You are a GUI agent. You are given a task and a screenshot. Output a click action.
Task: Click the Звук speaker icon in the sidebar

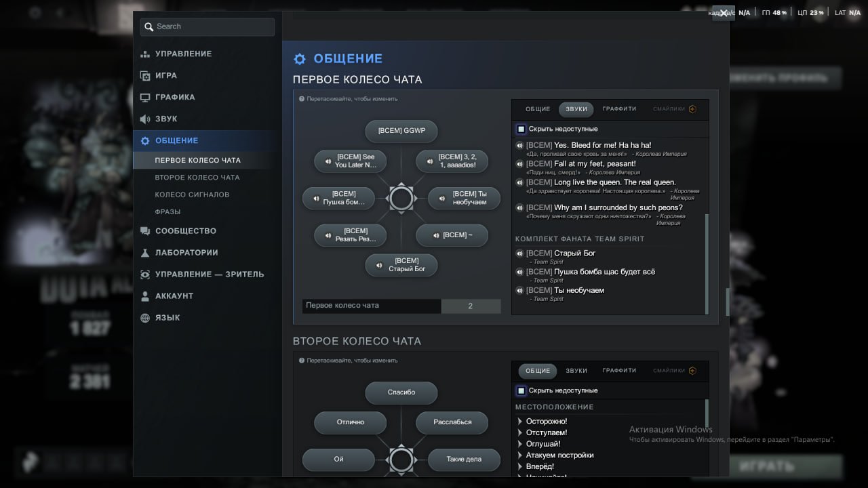point(144,119)
